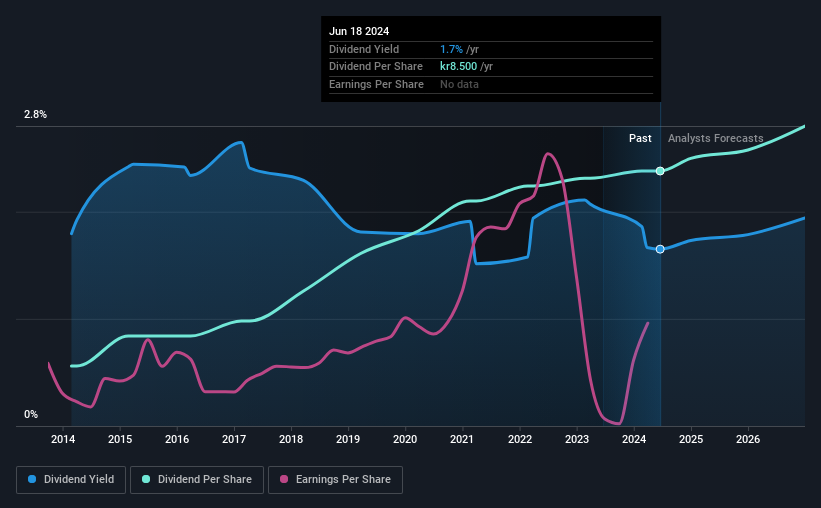The height and width of the screenshot is (508, 821).
Task: Toggle the Dividend Per Share legend button
Action: (197, 480)
